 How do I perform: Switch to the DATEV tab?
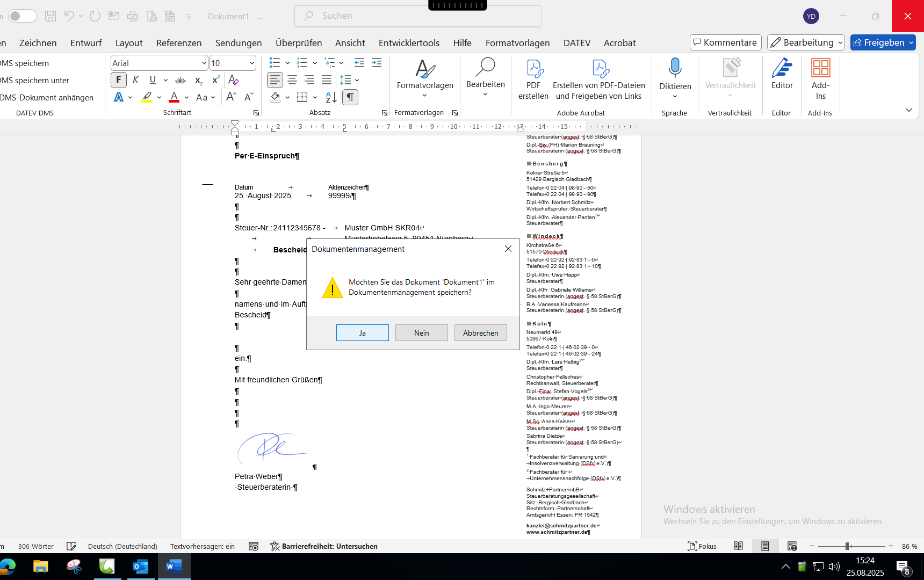[x=576, y=43]
